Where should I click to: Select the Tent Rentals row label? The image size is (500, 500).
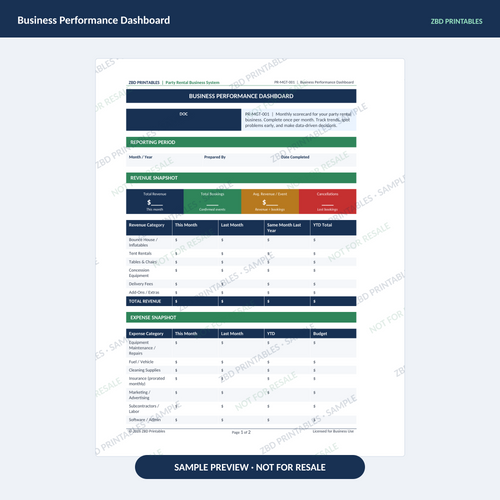pyautogui.click(x=140, y=253)
